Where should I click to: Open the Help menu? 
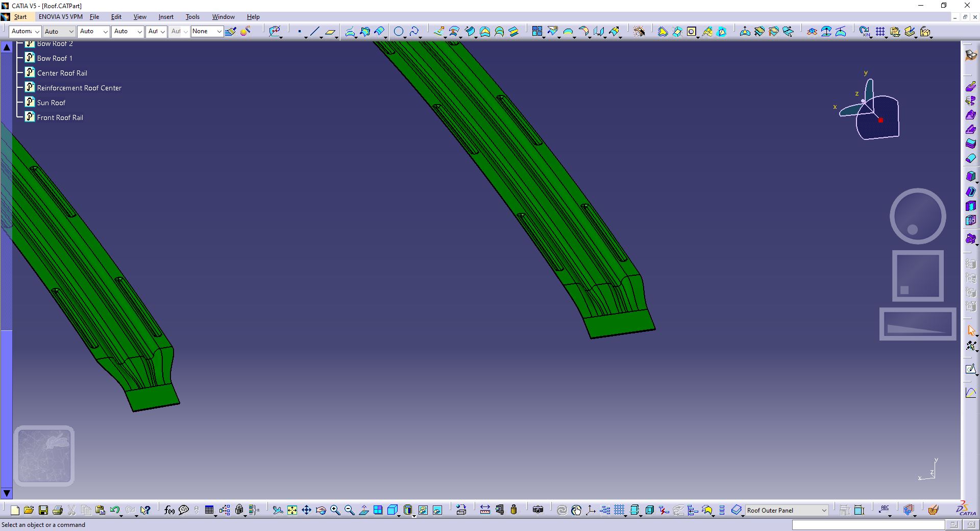tap(253, 17)
